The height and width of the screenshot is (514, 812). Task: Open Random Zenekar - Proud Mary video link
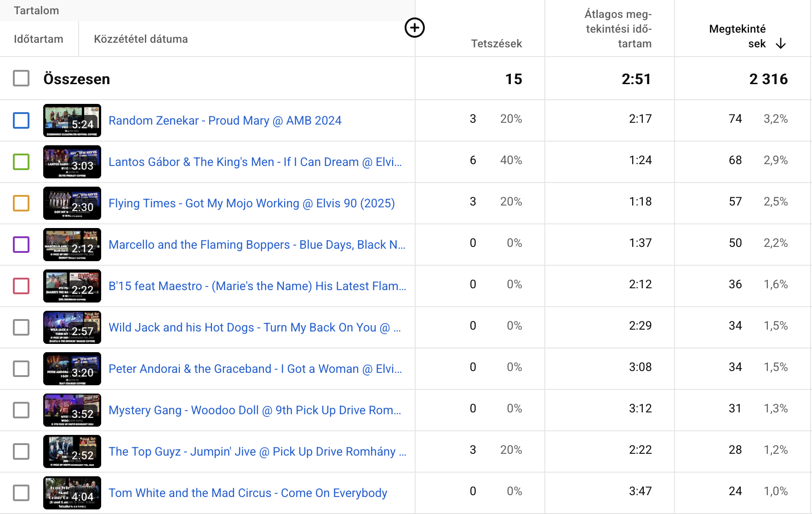[x=225, y=120]
